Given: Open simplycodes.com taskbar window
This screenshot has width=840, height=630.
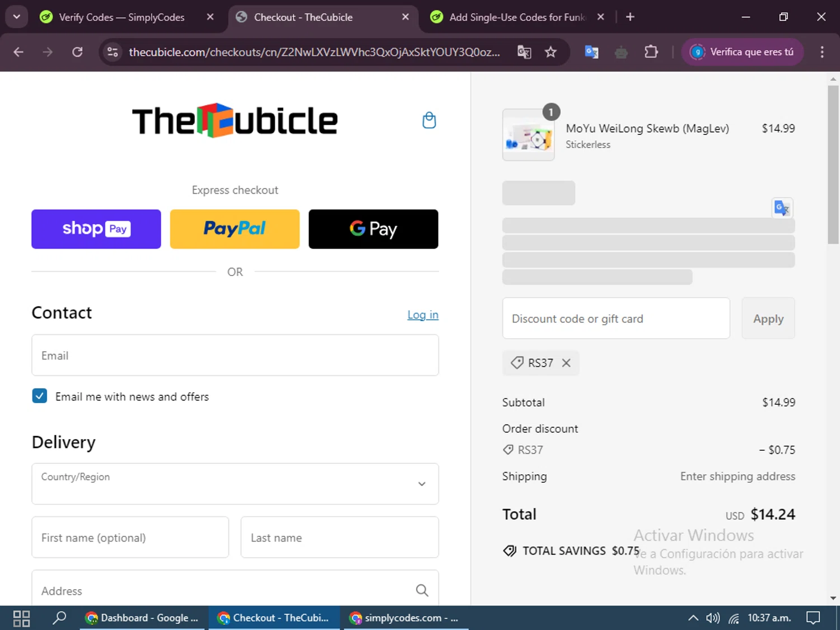Looking at the screenshot, I should pos(405,618).
